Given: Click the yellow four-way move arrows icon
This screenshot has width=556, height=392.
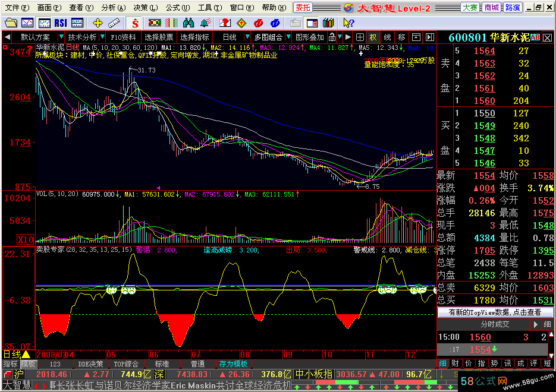Looking at the screenshot, I should [x=98, y=23].
